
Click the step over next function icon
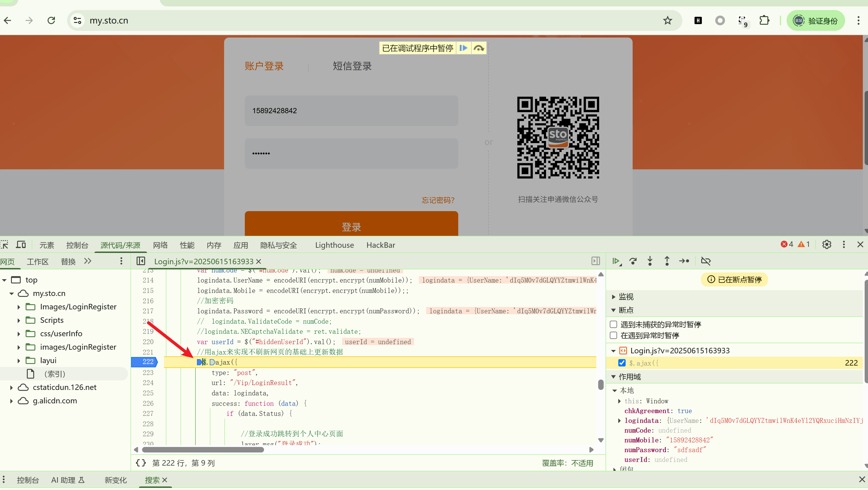pos(633,261)
